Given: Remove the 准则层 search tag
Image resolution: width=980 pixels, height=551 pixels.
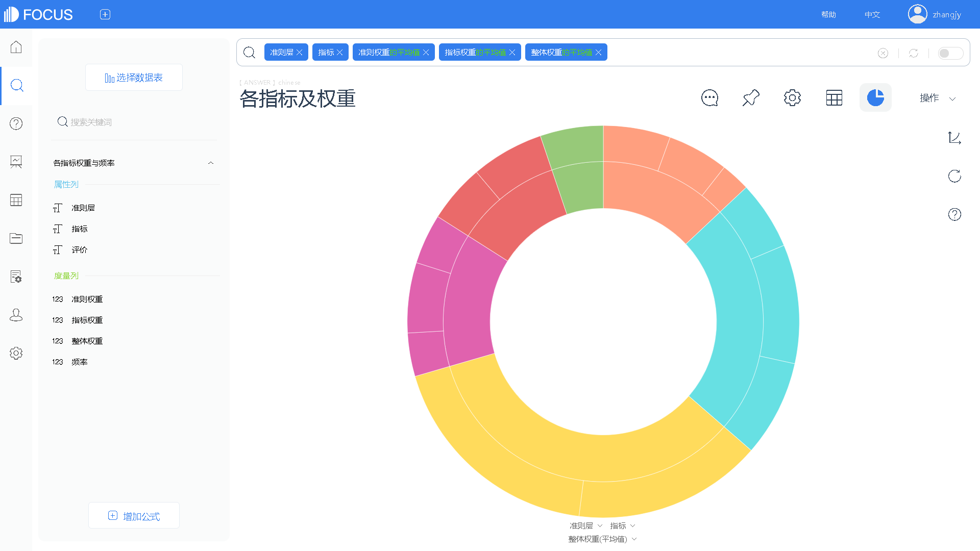Looking at the screenshot, I should [300, 53].
